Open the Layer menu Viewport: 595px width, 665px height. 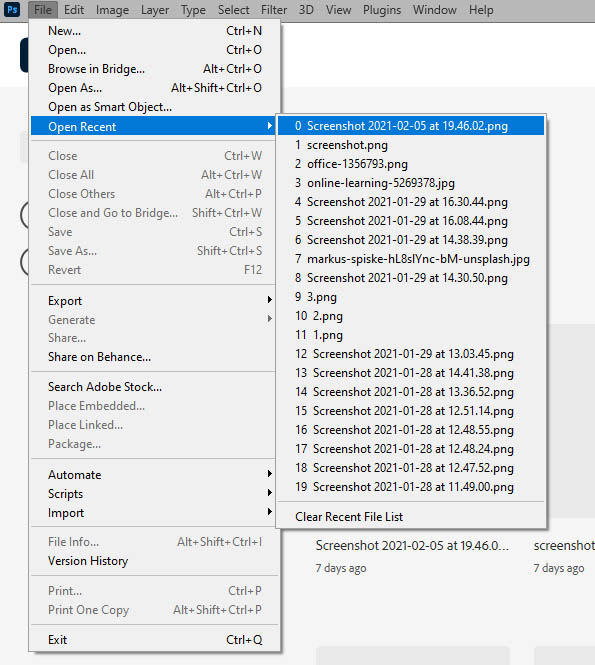(155, 10)
